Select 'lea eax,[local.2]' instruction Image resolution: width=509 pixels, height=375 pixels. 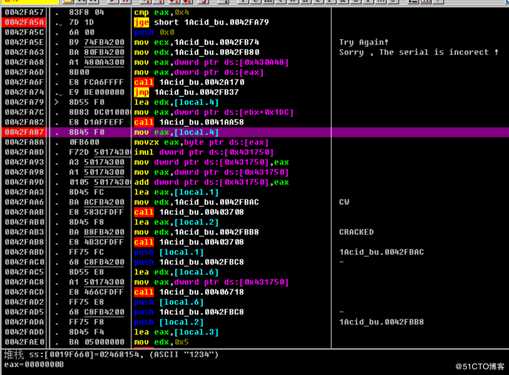tap(176, 222)
